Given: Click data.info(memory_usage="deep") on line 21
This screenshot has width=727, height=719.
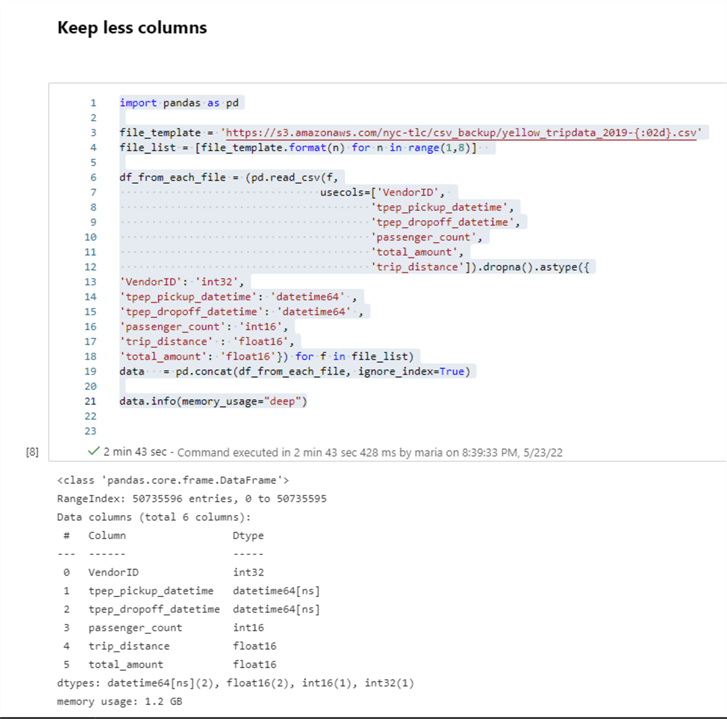Looking at the screenshot, I should click(x=213, y=401).
